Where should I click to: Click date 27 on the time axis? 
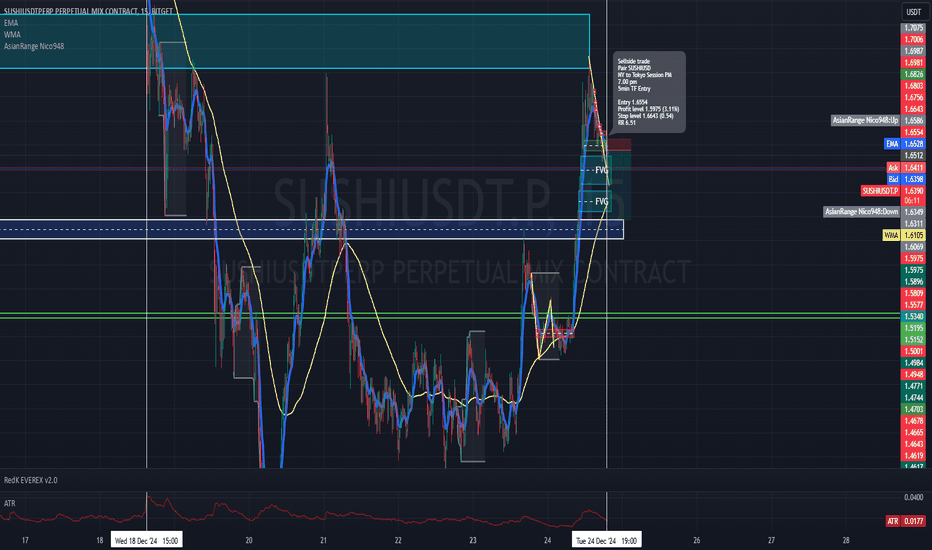tap(771, 540)
